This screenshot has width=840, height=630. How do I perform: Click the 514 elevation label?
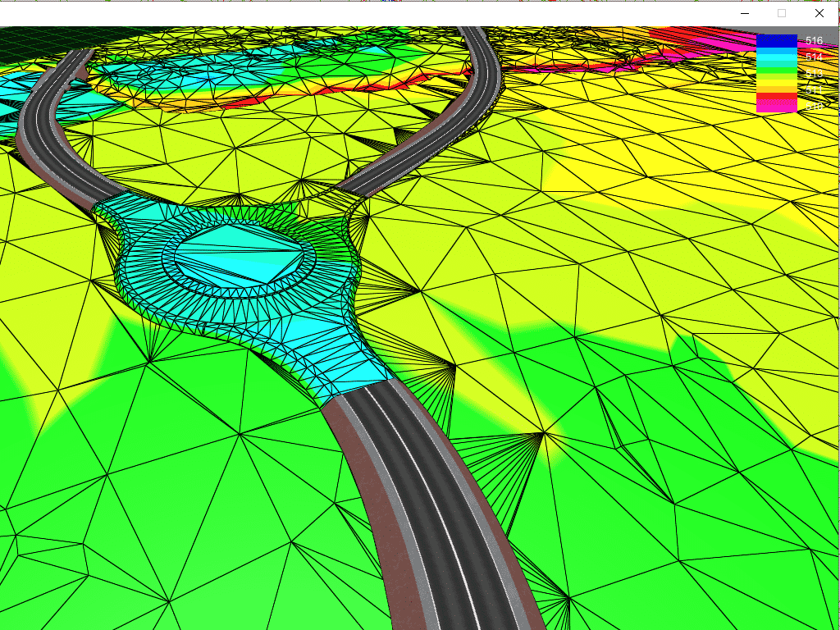(814, 57)
